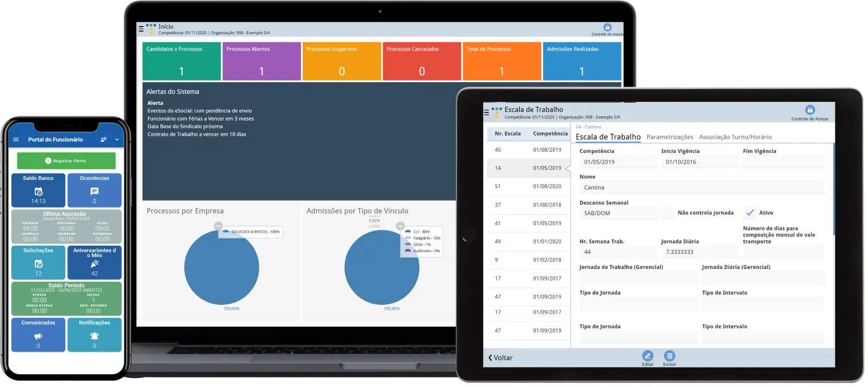Open the phone portal hamburger menu
The image size is (868, 387).
point(16,140)
